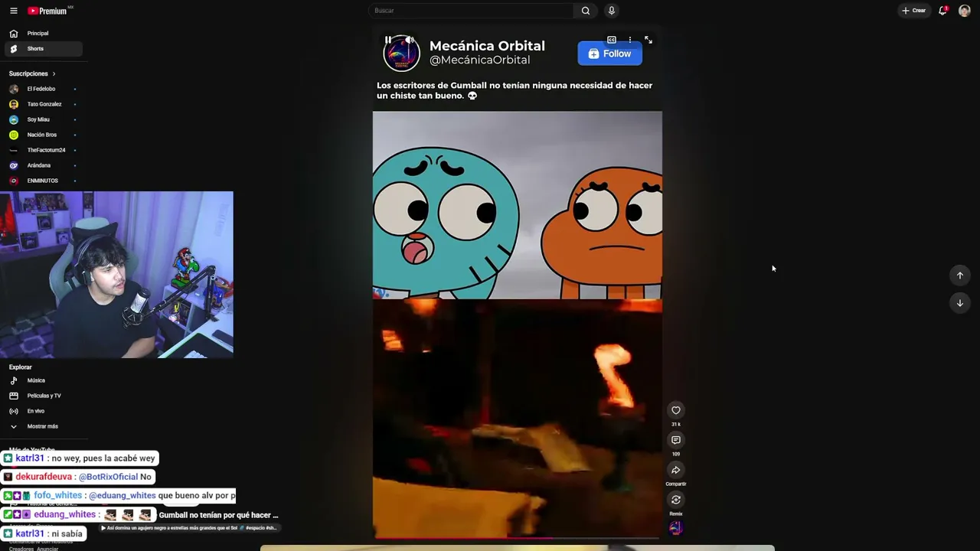Open Nación Bros subscription channel
Image resolution: width=980 pixels, height=551 pixels.
point(43,135)
